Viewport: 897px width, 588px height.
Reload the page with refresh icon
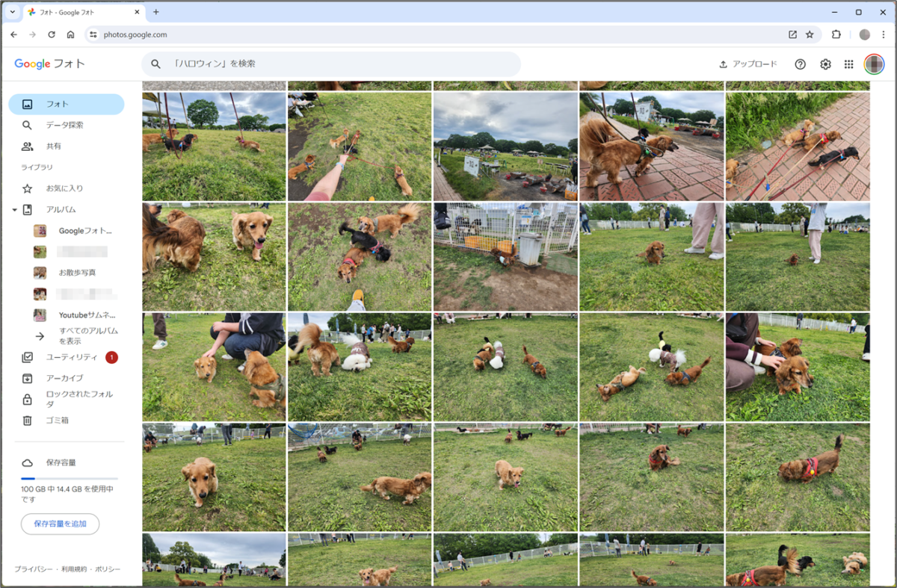[52, 34]
